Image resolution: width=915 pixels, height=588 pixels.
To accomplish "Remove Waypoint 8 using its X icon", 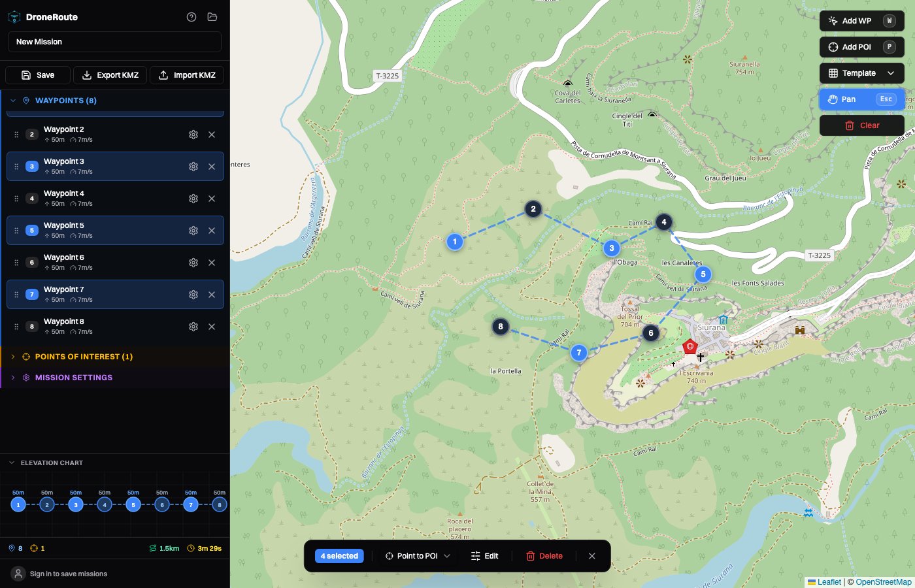I will tap(212, 327).
